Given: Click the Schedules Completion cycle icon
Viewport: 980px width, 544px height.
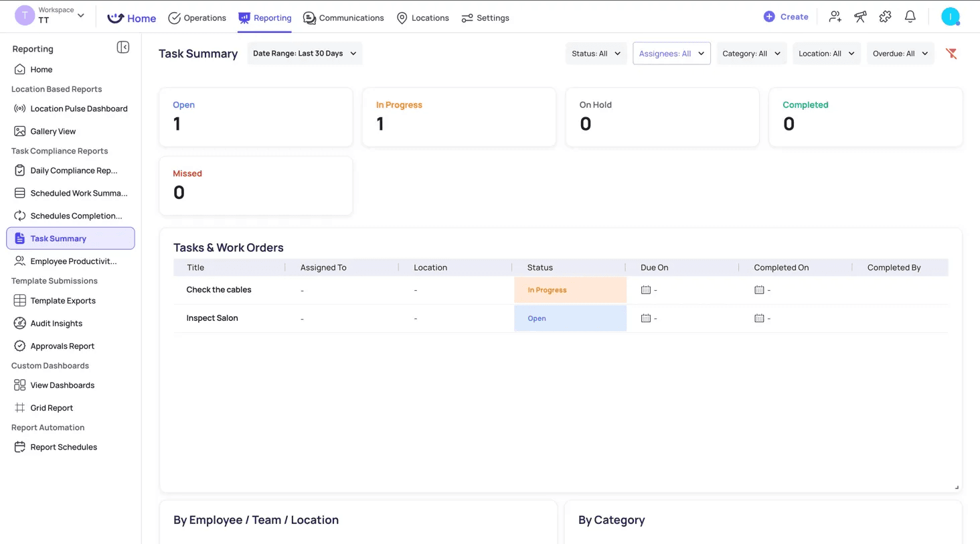Looking at the screenshot, I should (20, 216).
